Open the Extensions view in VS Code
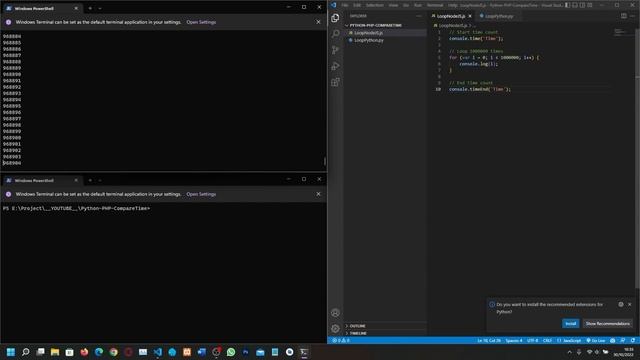 [x=335, y=82]
